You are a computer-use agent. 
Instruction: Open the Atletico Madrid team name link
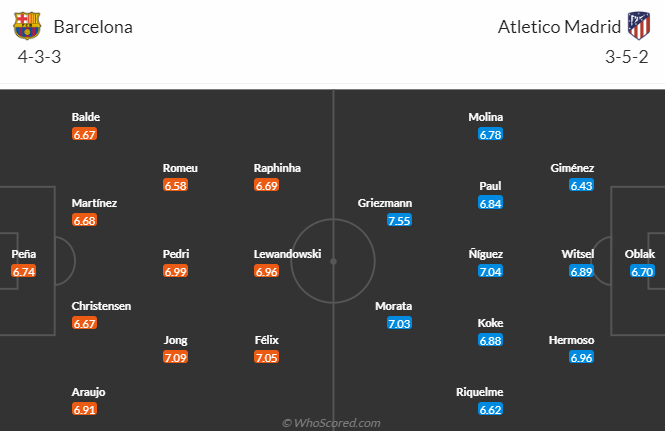click(556, 27)
